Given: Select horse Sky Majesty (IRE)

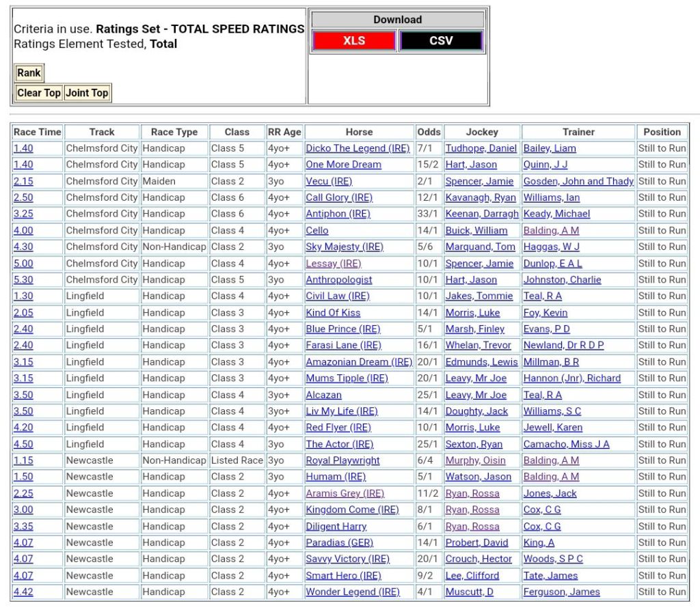Looking at the screenshot, I should (345, 247).
